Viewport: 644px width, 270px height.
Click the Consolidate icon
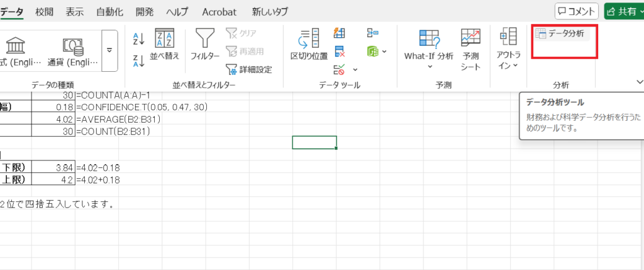click(372, 33)
